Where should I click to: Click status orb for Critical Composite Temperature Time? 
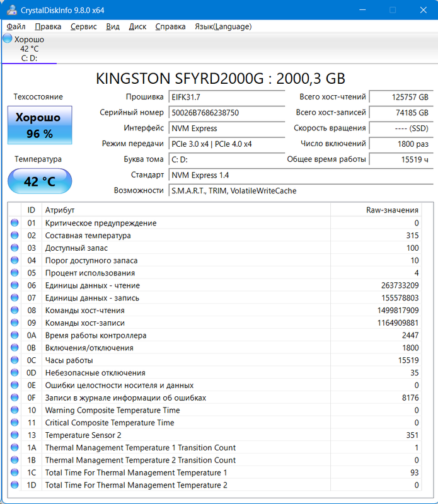[x=14, y=423]
